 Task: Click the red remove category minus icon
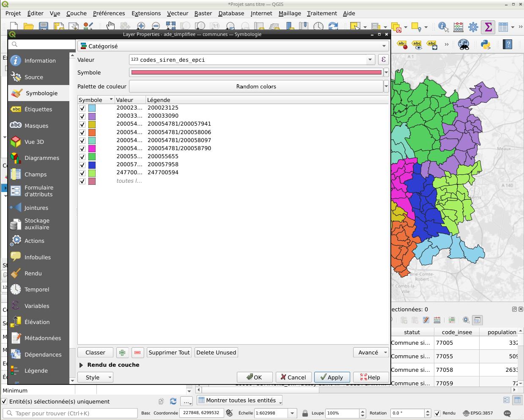[x=137, y=352]
